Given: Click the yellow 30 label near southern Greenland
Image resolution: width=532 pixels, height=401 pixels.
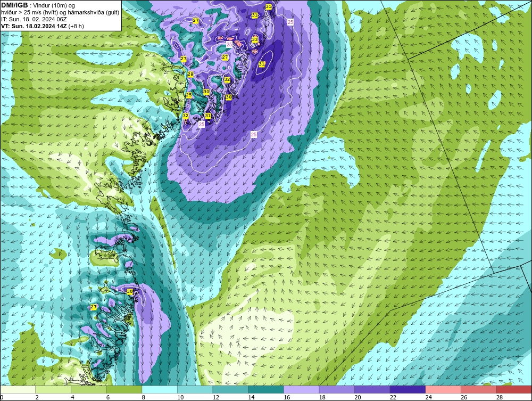Looking at the screenshot, I should click(x=130, y=291).
